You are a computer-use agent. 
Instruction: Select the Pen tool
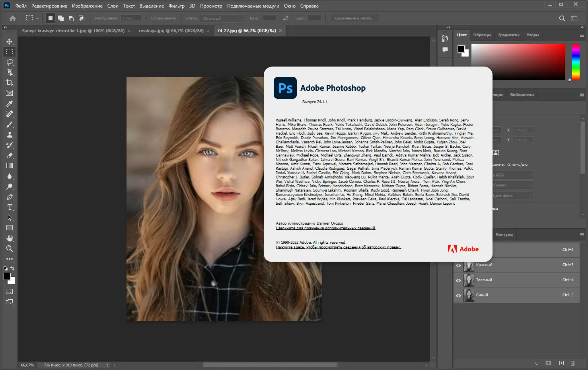pyautogui.click(x=10, y=197)
